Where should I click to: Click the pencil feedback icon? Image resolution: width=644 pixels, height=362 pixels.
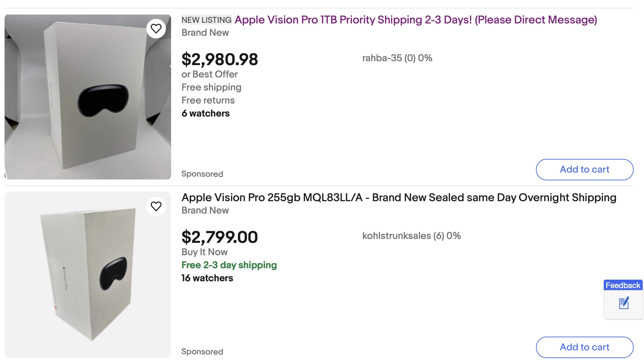[623, 303]
